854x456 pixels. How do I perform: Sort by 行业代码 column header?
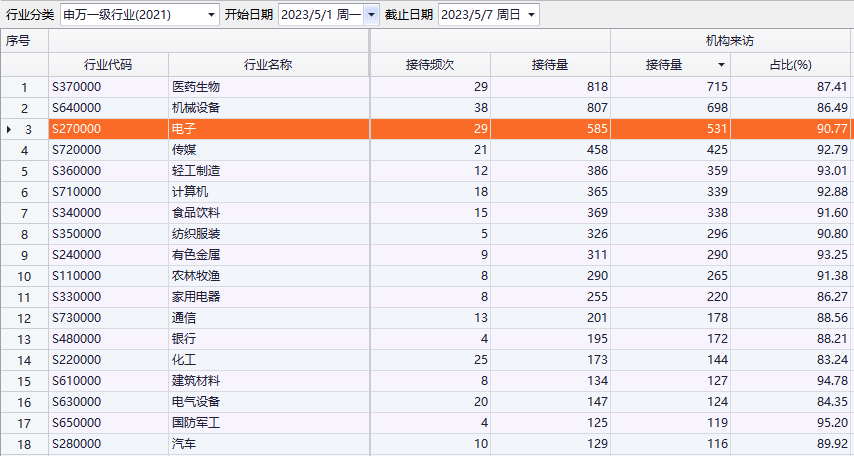108,65
